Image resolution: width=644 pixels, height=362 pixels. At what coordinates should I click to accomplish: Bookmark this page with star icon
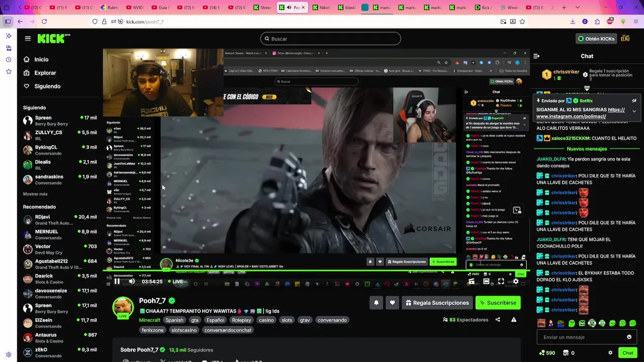click(522, 22)
